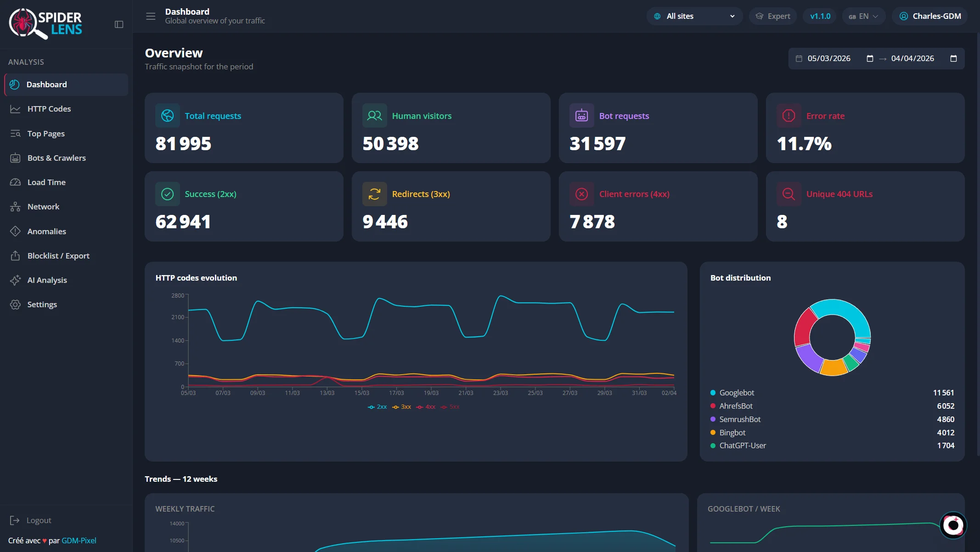Open the hamburger menu next to Dashboard
Image resolution: width=980 pixels, height=552 pixels.
click(150, 16)
